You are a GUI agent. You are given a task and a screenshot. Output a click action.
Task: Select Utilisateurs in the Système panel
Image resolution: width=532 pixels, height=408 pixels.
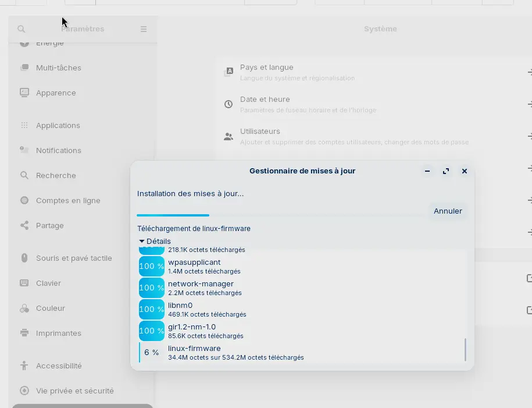point(372,136)
